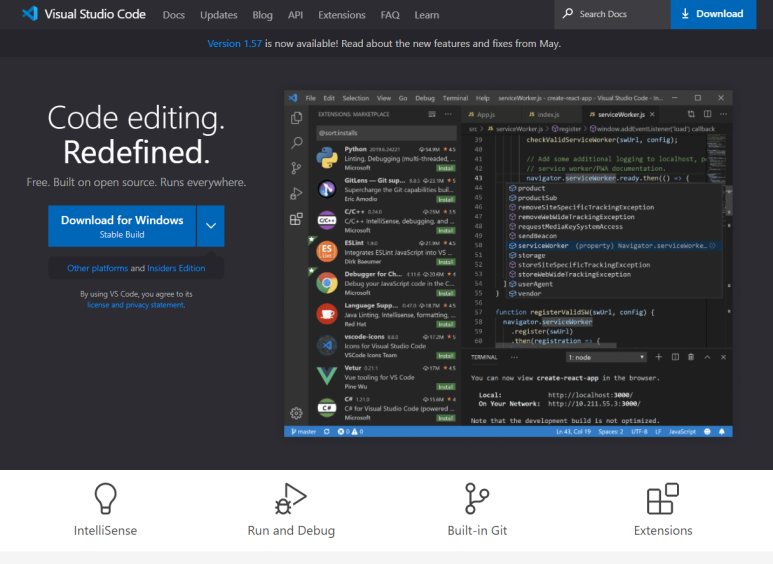The height and width of the screenshot is (564, 773).
Task: Open Extensions in the top navigation bar
Action: point(342,15)
